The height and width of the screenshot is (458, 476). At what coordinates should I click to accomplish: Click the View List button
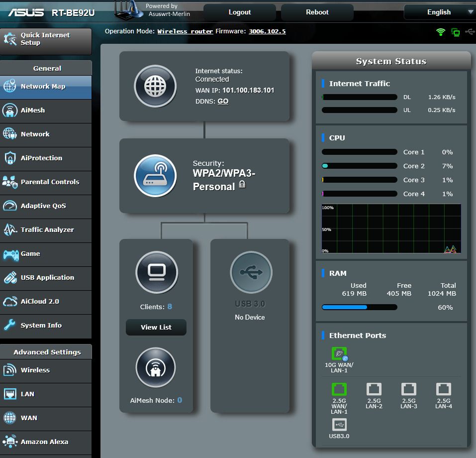pyautogui.click(x=156, y=327)
